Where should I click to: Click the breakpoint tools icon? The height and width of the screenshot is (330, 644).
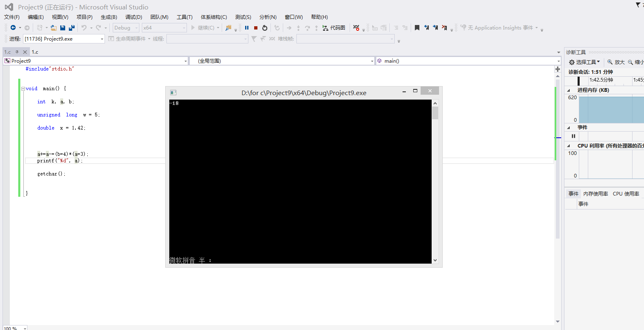pos(356,28)
